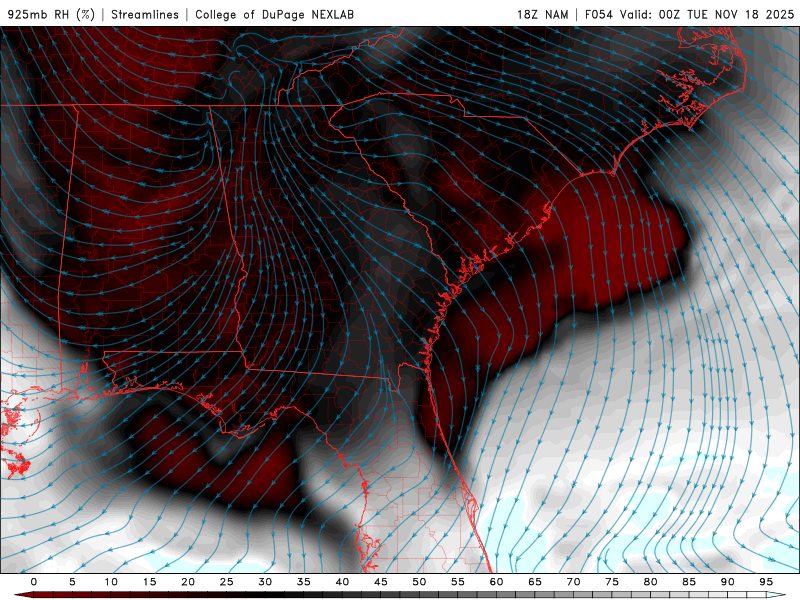This screenshot has width=800, height=600.
Task: Click 'Valid: 00Z TUE NOV 18 2025' text
Action: [x=707, y=14]
